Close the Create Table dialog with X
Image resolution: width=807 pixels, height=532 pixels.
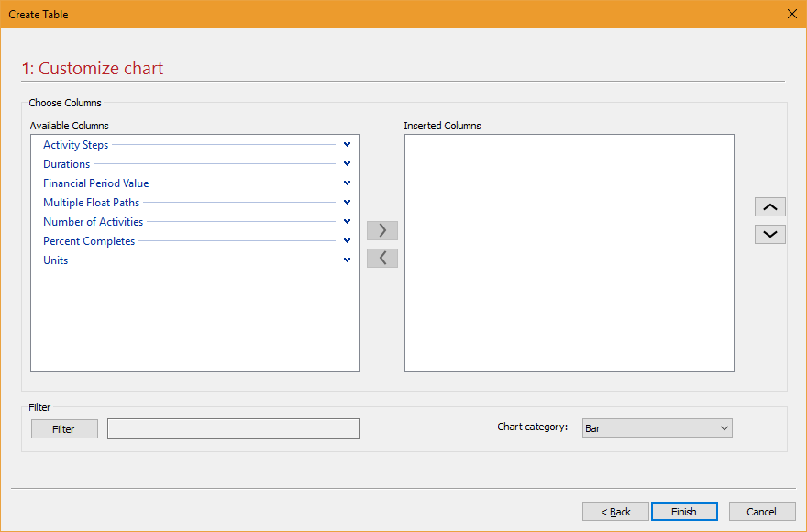(x=791, y=14)
